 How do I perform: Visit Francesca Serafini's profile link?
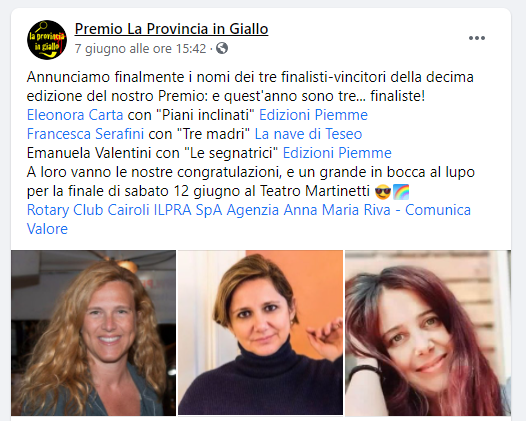(85, 134)
